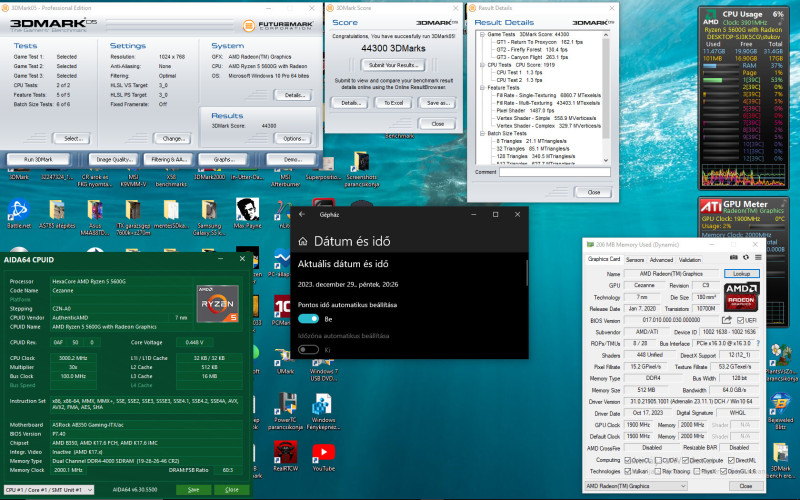Click the Save button in AIDA64 CPUID
This screenshot has width=800, height=500.
click(193, 489)
